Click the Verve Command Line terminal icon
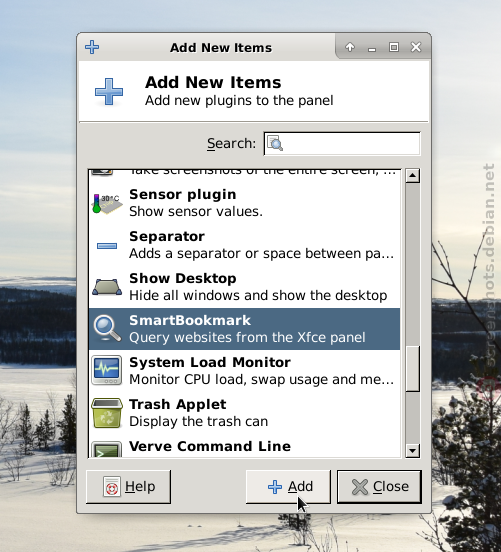This screenshot has height=552, width=501. click(x=107, y=449)
